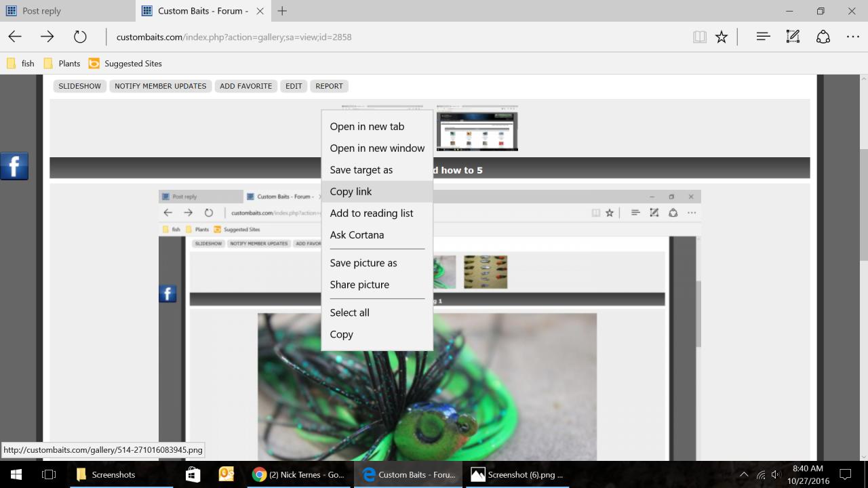The width and height of the screenshot is (868, 488).
Task: Click the Facebook sidebar icon
Action: (14, 166)
